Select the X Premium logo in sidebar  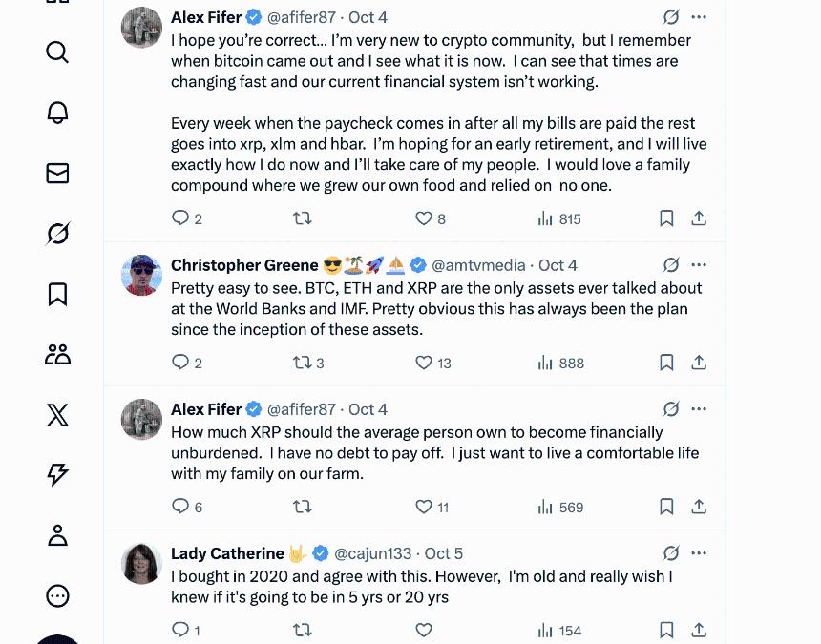[x=56, y=415]
